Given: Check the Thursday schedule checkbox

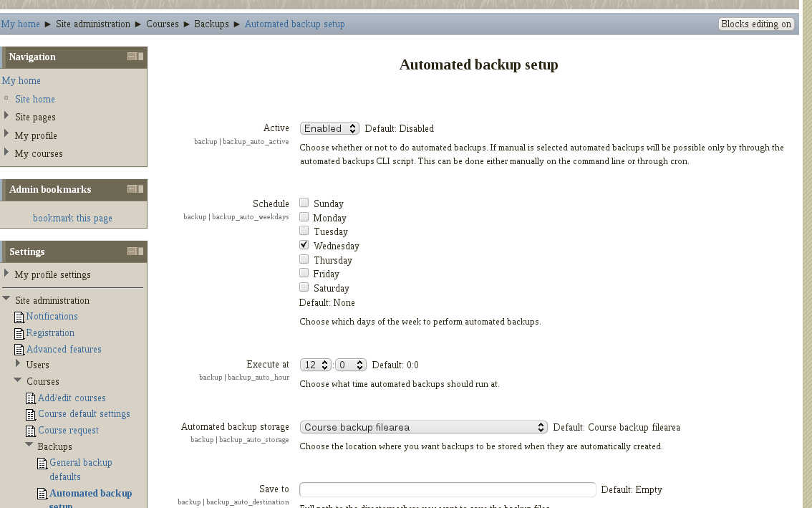Looking at the screenshot, I should coord(304,259).
